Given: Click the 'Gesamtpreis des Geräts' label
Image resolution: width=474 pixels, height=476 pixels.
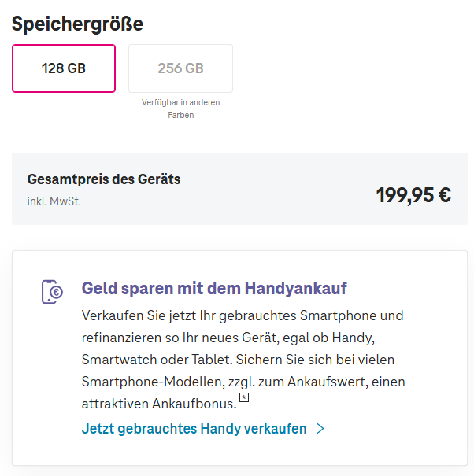Looking at the screenshot, I should click(x=104, y=179).
